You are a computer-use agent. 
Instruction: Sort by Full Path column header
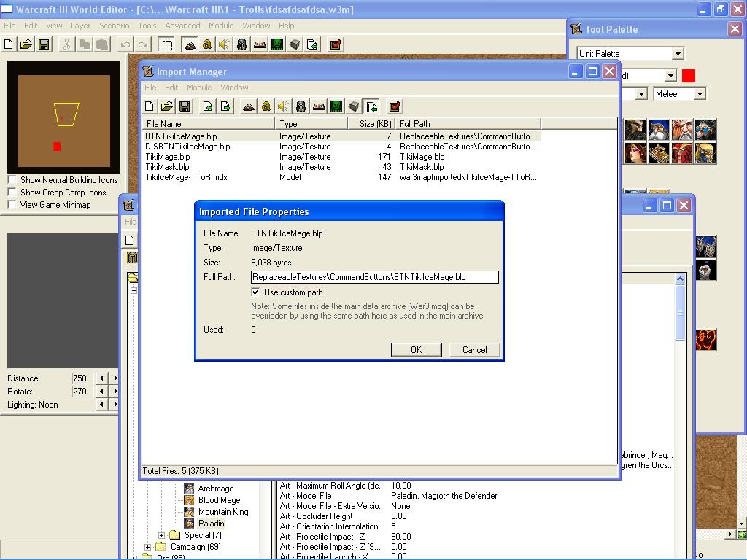pyautogui.click(x=468, y=124)
